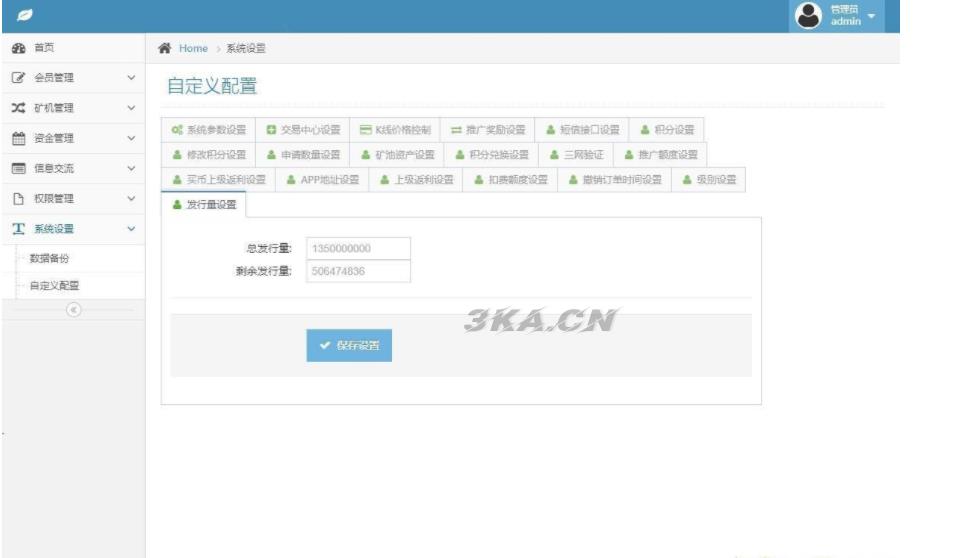Image resolution: width=954 pixels, height=558 pixels.
Task: Open the 数据备份 submenu item
Action: [74, 259]
